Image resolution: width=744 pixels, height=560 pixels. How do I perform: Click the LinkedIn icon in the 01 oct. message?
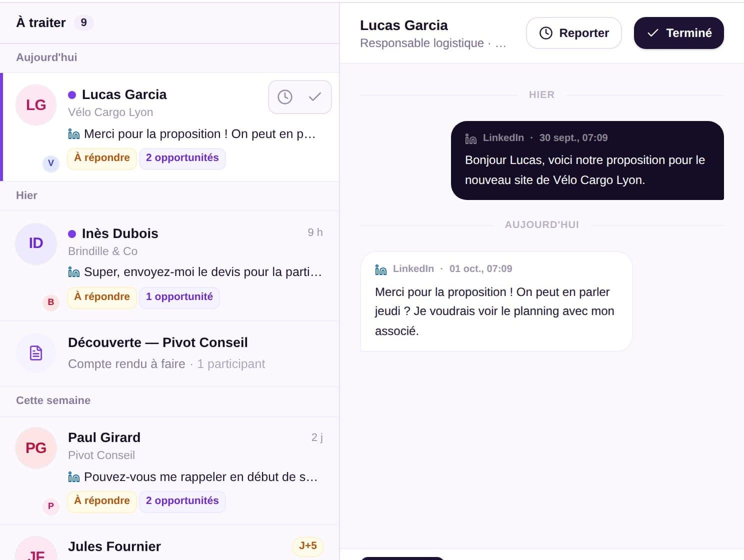point(381,270)
